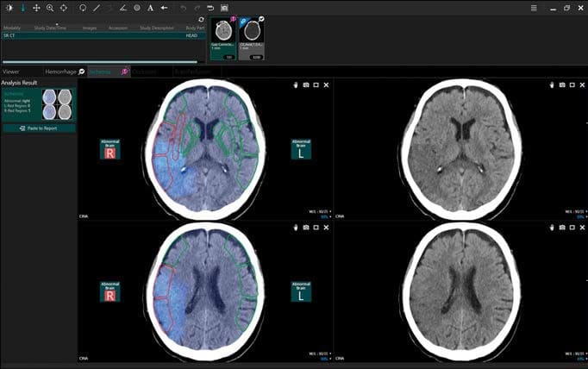Select the density probe circle tool
The image size is (588, 369).
[137, 8]
